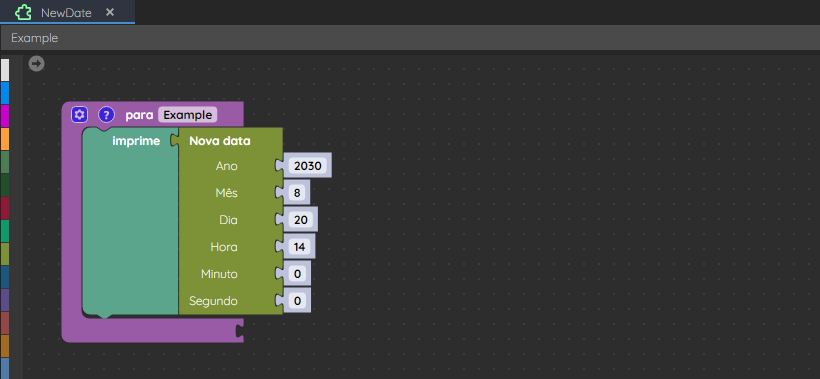
Task: Edit the Dia value 20
Action: 301,220
